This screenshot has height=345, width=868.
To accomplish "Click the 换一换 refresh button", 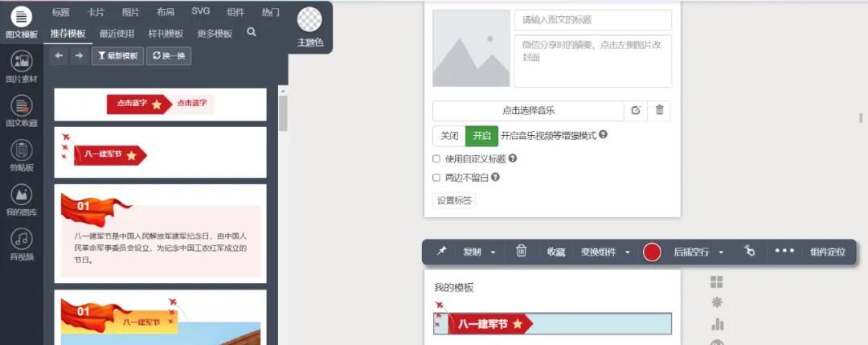I will pyautogui.click(x=169, y=56).
